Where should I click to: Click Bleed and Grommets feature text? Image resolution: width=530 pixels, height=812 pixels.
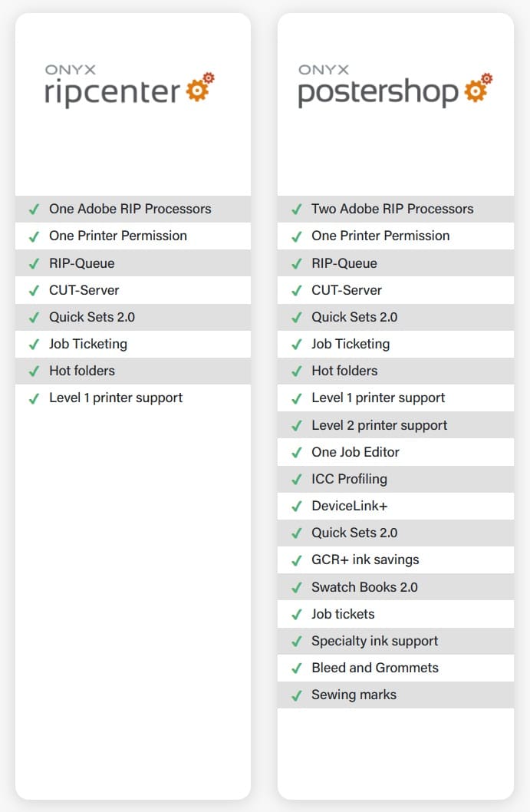[374, 668]
